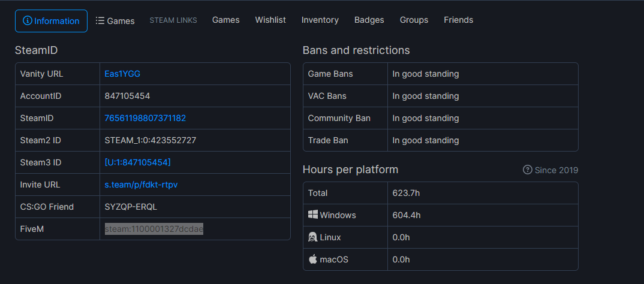The image size is (644, 284).
Task: Click the VAC Bans row label
Action: pyautogui.click(x=327, y=96)
